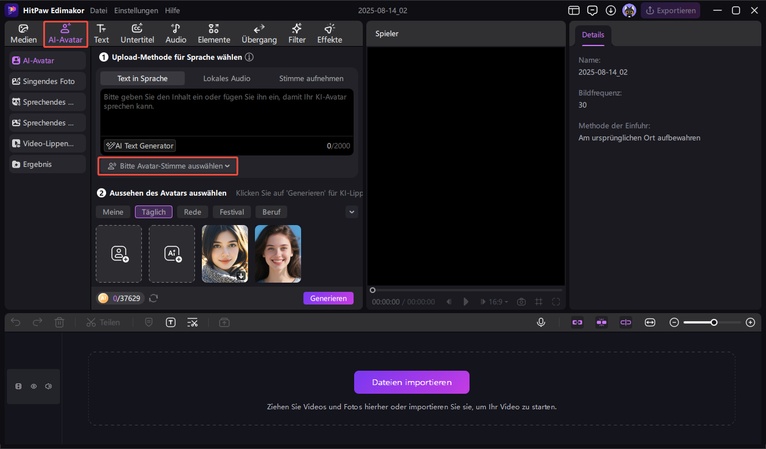Open the Medien tab

tap(23, 34)
